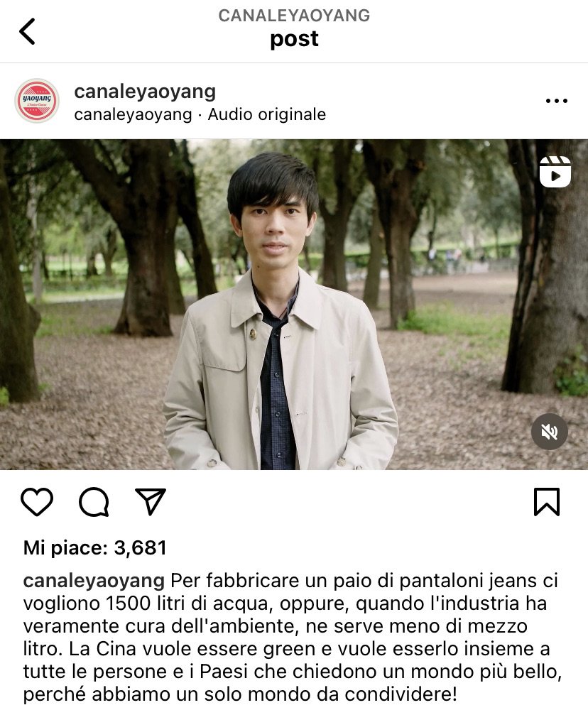Screen dimensions: 588x710
Task: Like the post with the heart icon
Action: (37, 502)
